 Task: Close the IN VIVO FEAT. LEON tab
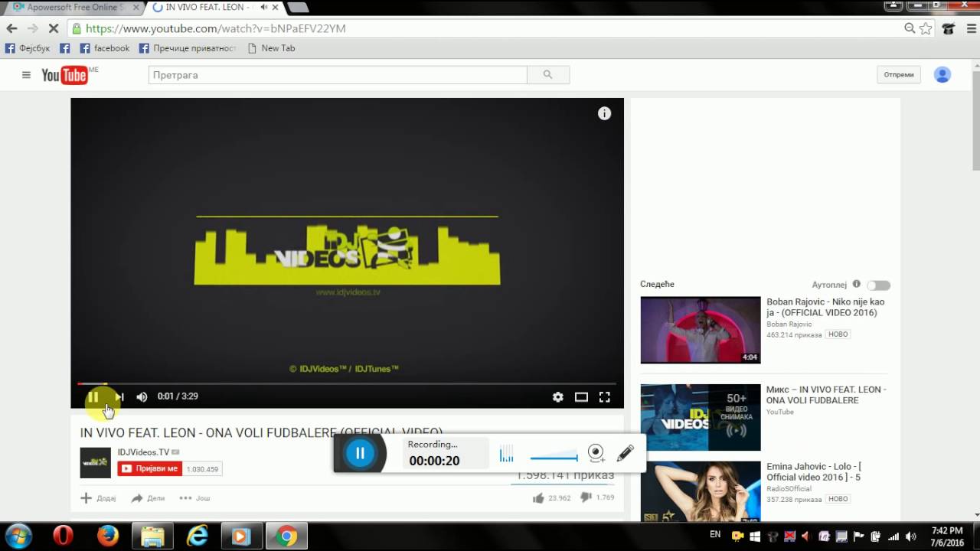[x=276, y=8]
